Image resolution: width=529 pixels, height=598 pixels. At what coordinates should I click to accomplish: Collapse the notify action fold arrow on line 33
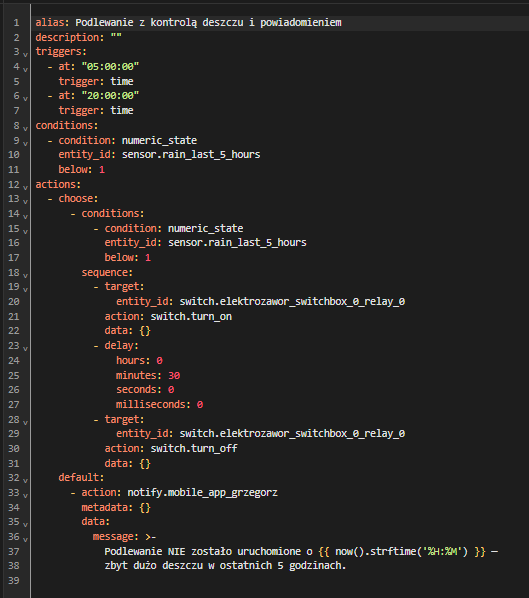[25, 495]
